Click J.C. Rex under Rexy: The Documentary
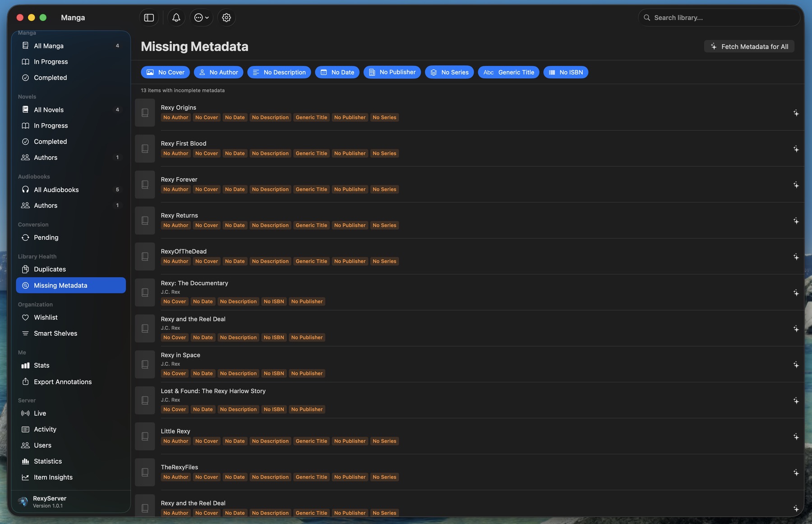Viewport: 812px width, 524px height. [x=170, y=292]
